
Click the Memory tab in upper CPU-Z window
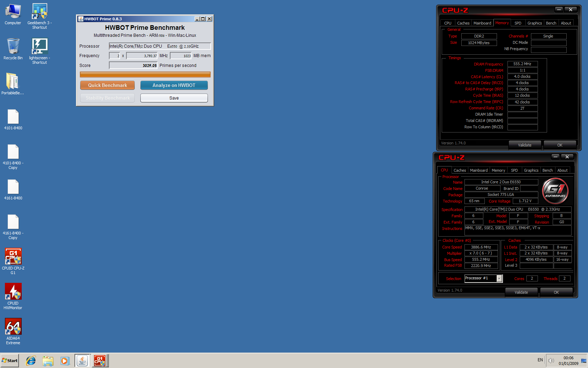[502, 23]
